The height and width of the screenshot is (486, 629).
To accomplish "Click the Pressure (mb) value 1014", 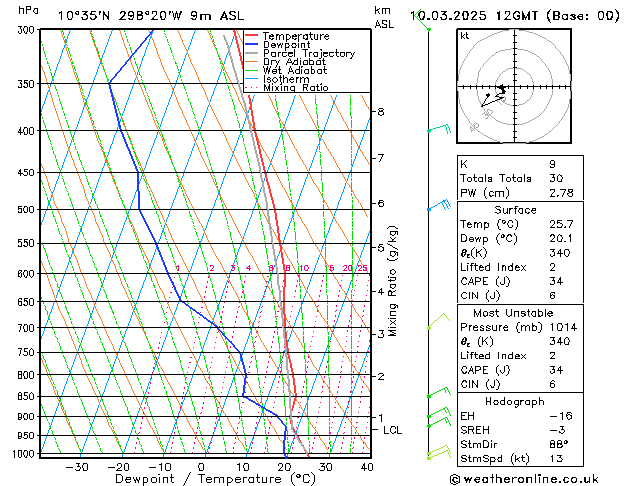I will [x=563, y=327].
